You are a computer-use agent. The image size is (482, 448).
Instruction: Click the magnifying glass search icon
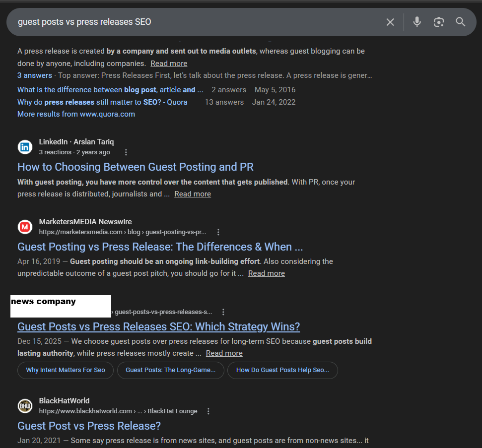pos(461,22)
